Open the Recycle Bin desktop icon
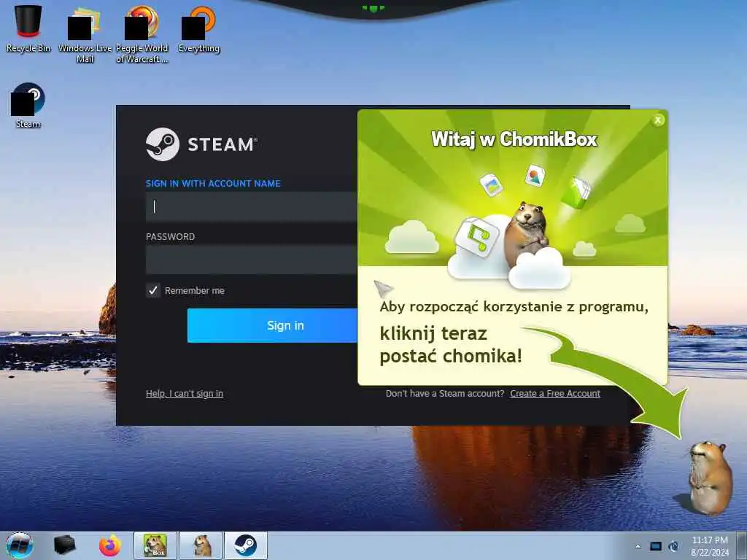Screen dimensions: 747x560 (28, 28)
